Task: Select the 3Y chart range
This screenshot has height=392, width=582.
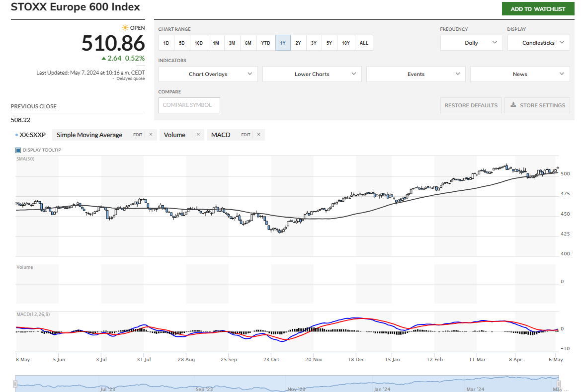Action: 314,43
